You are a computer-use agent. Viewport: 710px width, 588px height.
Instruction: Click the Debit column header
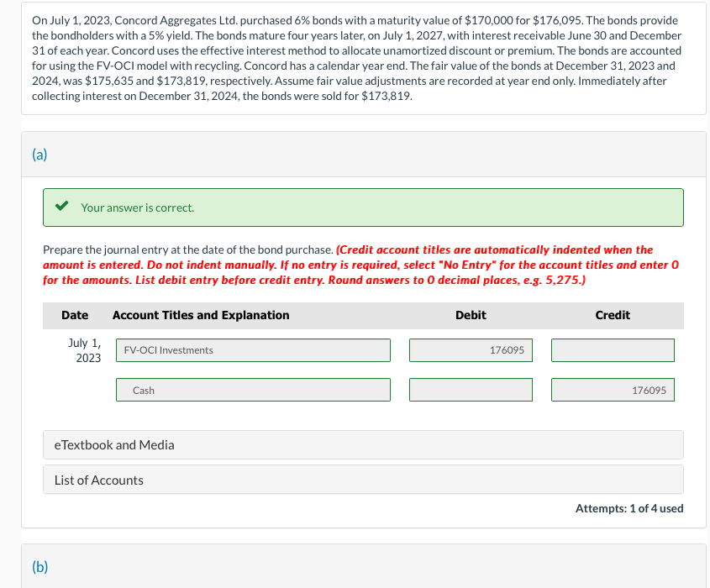[471, 315]
